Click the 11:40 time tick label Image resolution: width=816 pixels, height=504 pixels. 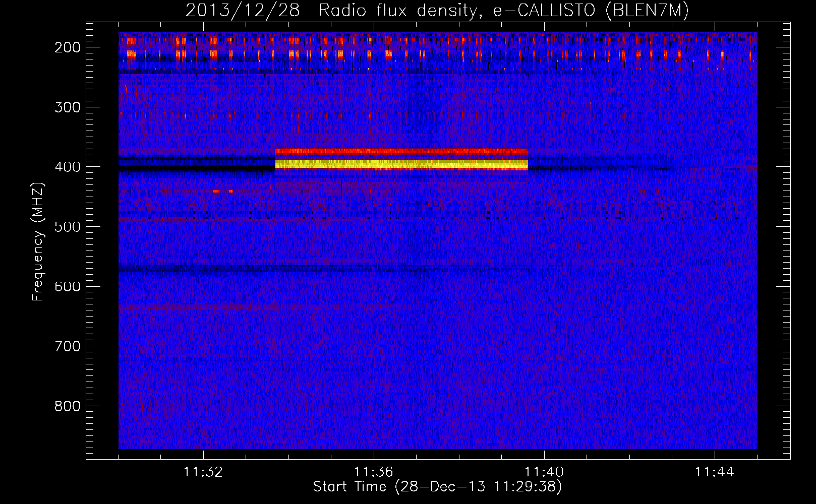[544, 472]
